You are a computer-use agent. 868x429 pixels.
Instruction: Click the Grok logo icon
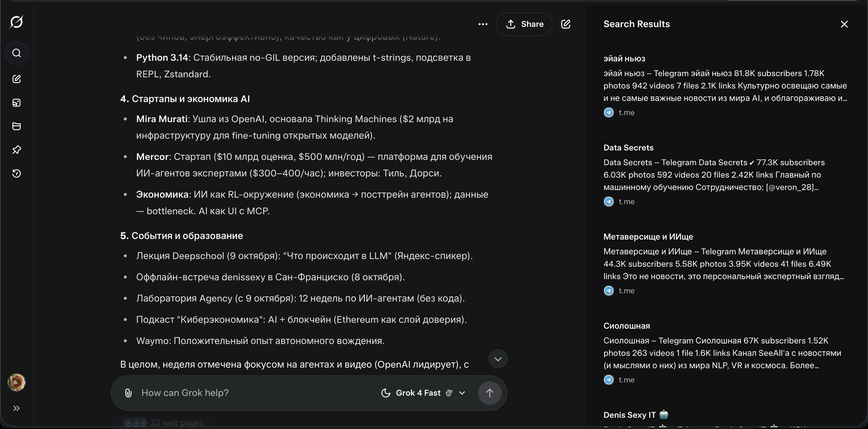[x=17, y=22]
